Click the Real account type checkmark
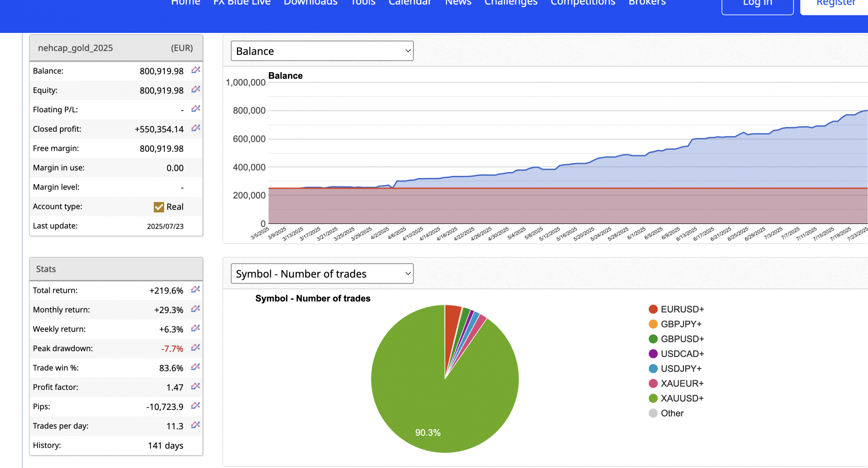The width and height of the screenshot is (868, 468). pos(159,207)
